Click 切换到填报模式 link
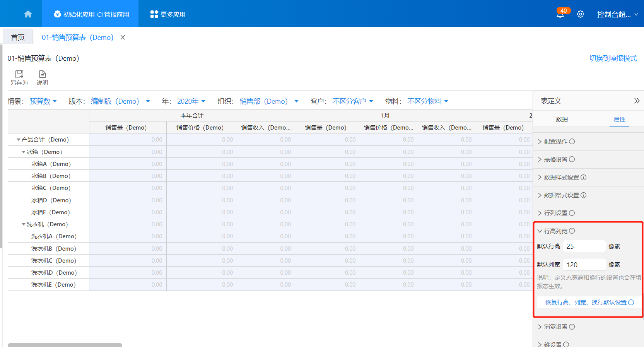 tap(613, 58)
